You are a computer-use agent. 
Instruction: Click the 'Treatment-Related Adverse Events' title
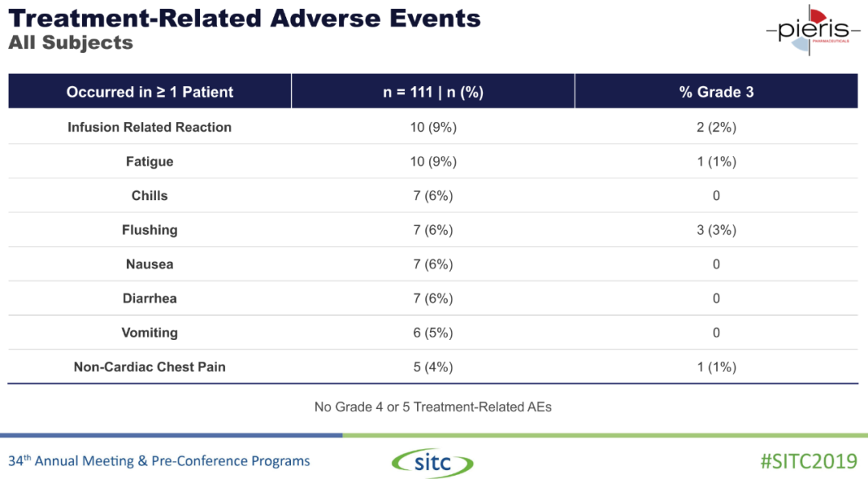point(244,18)
